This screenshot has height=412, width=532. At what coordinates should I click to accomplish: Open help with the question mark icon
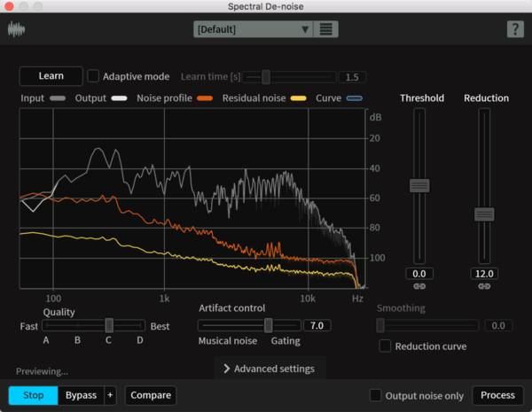pos(514,29)
